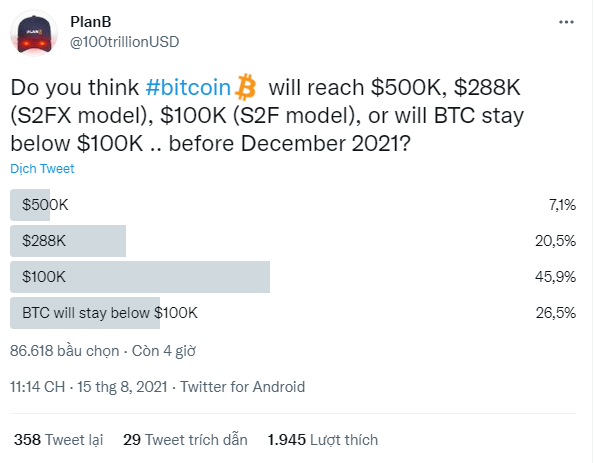594x463 pixels.
Task: Click the 45,9% poll result percentage
Action: pos(555,277)
